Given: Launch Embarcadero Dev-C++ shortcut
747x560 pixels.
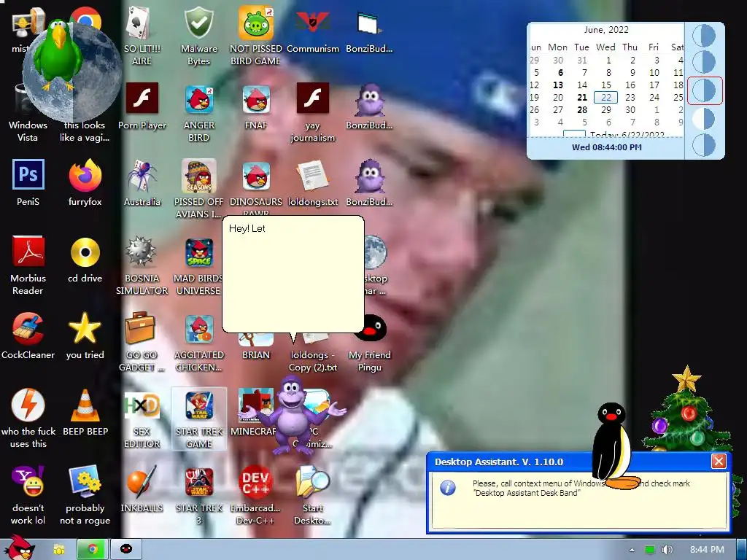Looking at the screenshot, I should [x=256, y=496].
